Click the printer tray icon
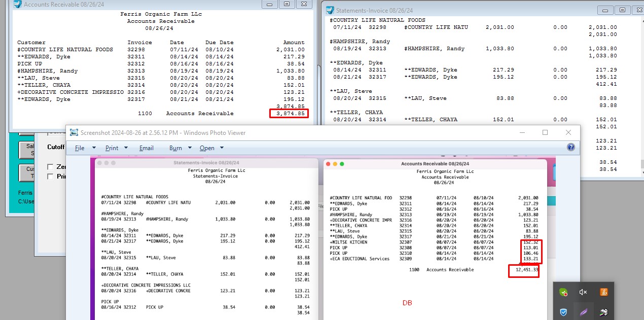The width and height of the screenshot is (644, 320). pyautogui.click(x=603, y=312)
